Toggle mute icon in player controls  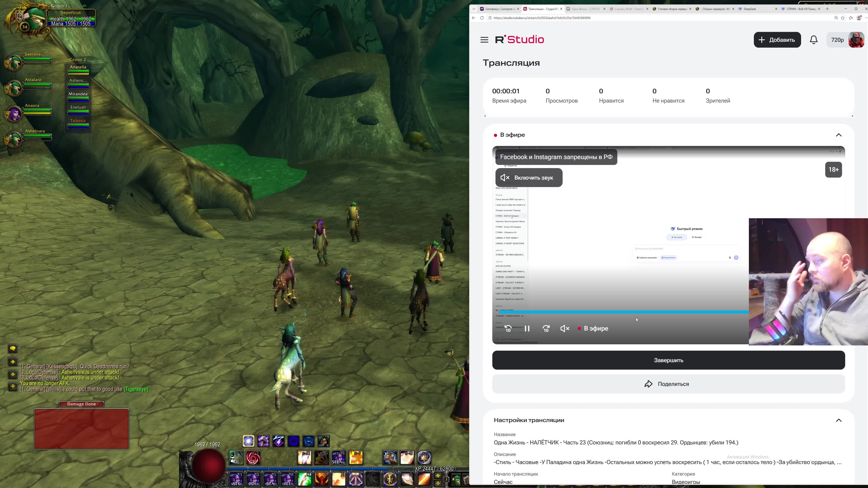564,328
